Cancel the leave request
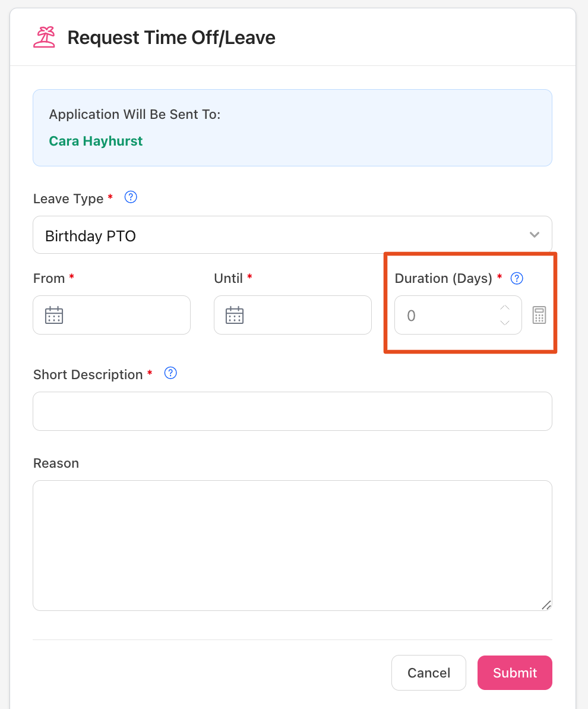 point(428,673)
